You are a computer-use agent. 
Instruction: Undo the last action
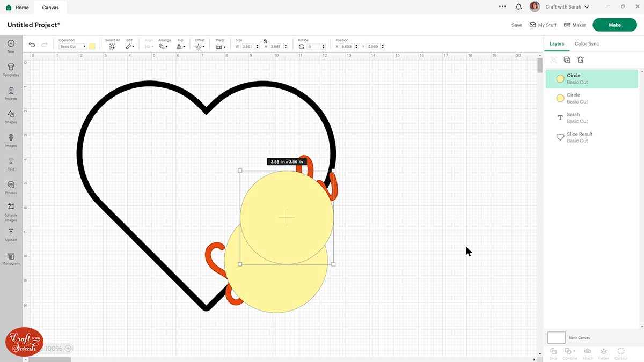pyautogui.click(x=32, y=45)
